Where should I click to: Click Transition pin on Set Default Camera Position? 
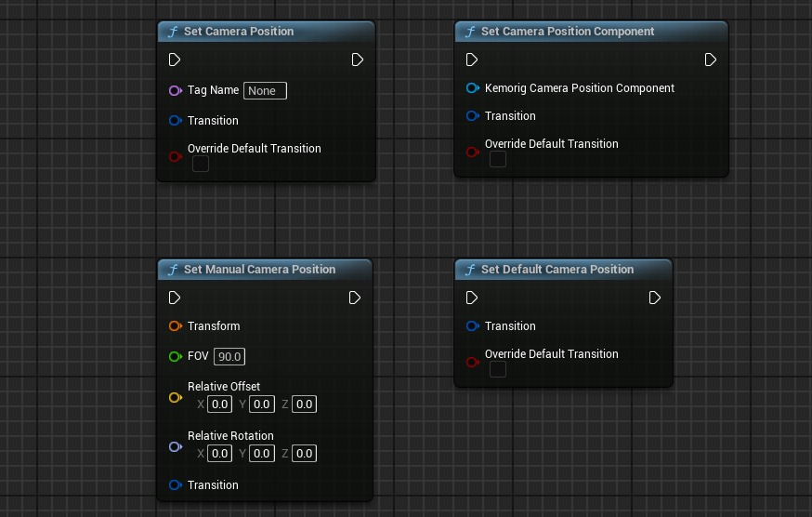point(472,326)
